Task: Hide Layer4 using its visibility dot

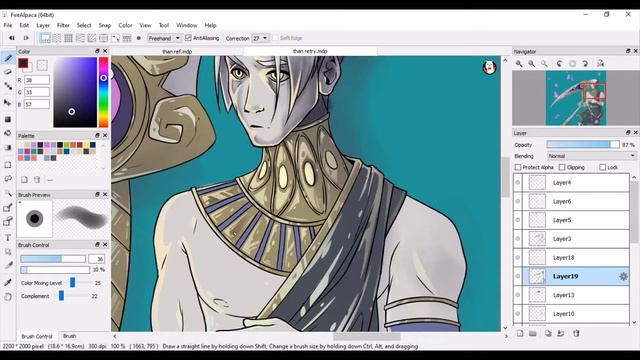Action: coord(518,182)
